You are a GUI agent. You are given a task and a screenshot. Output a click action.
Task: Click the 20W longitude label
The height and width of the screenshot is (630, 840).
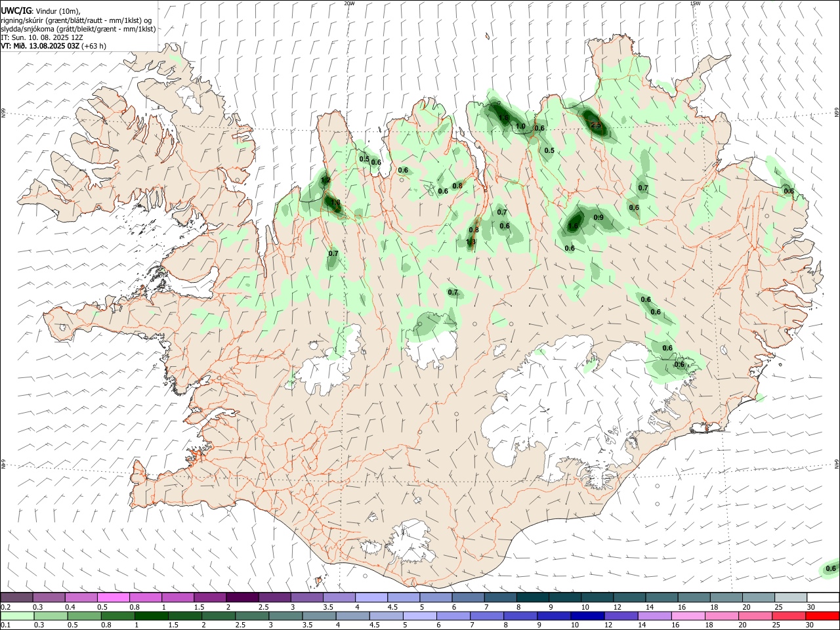(x=349, y=3)
